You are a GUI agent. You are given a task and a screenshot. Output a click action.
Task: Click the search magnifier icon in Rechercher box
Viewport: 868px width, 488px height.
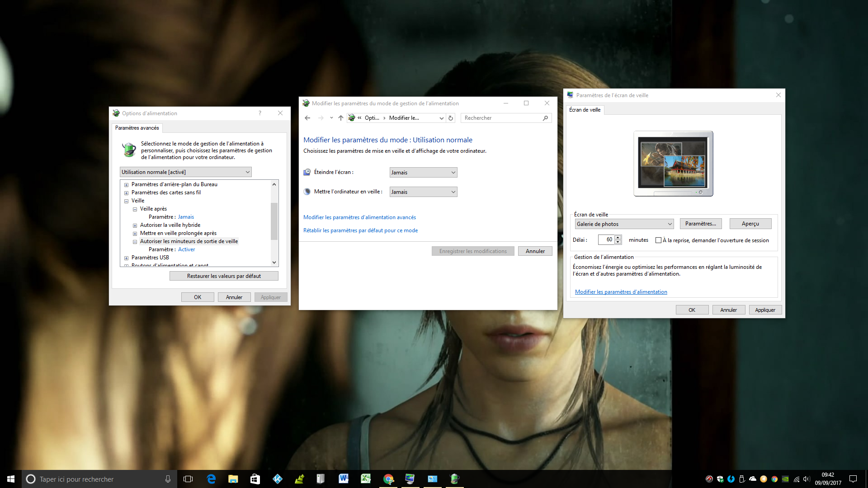[x=545, y=118]
